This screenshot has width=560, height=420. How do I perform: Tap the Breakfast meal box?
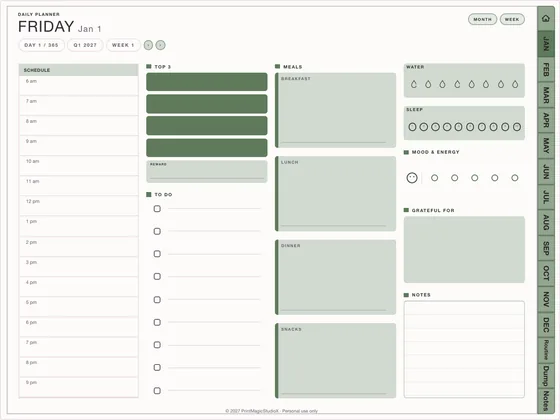tap(335, 110)
